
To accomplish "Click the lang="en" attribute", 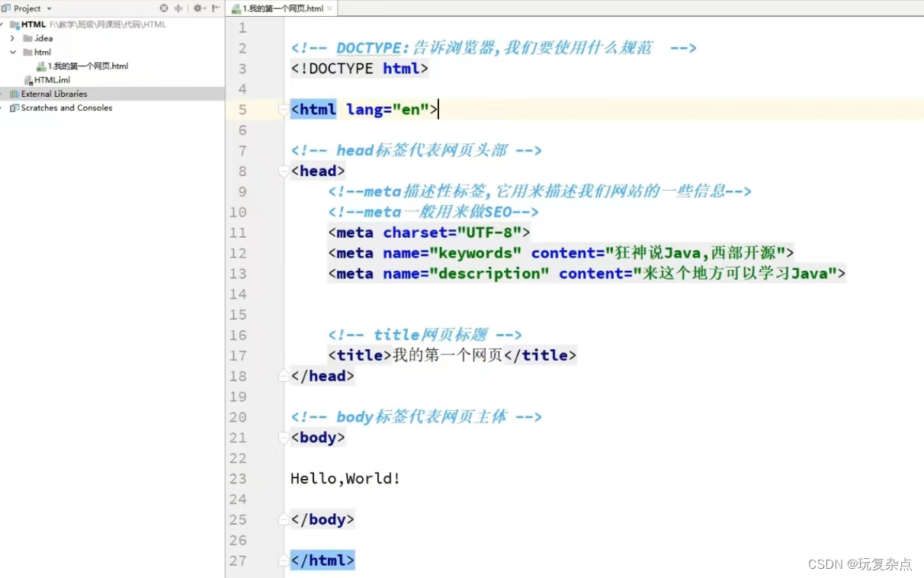I will click(x=387, y=110).
